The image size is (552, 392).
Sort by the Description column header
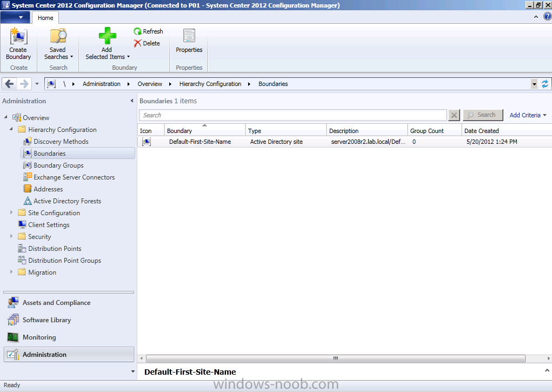[x=367, y=130]
